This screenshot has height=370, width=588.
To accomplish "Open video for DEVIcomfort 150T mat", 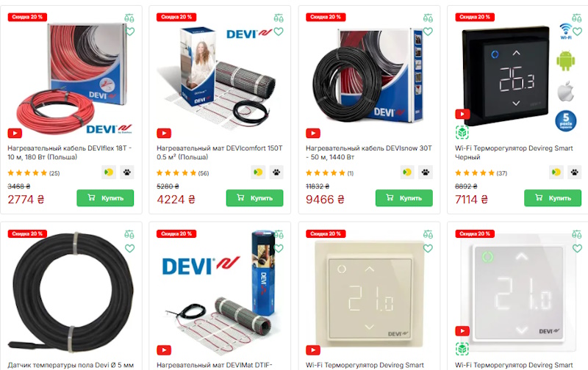I will tap(164, 133).
